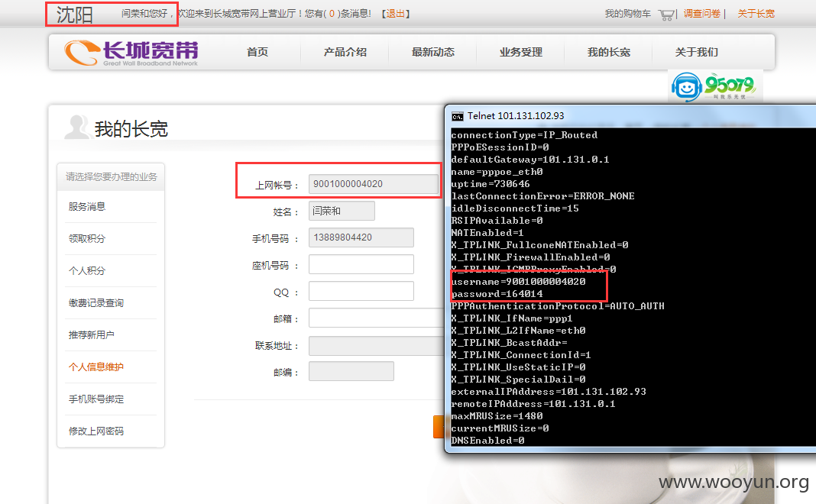Viewport: 816px width, 504px height.
Task: Click the uptime=730646 line in Telnet
Action: [491, 184]
